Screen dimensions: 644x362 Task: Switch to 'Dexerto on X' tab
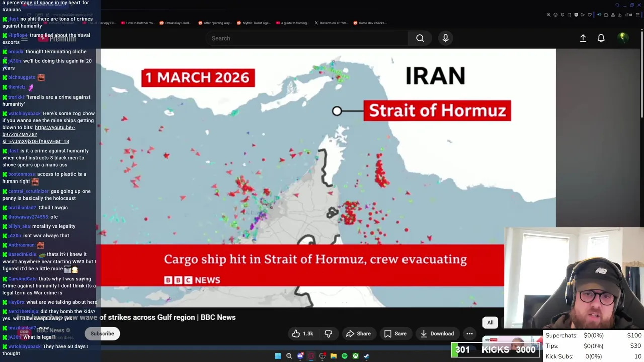coord(332,23)
